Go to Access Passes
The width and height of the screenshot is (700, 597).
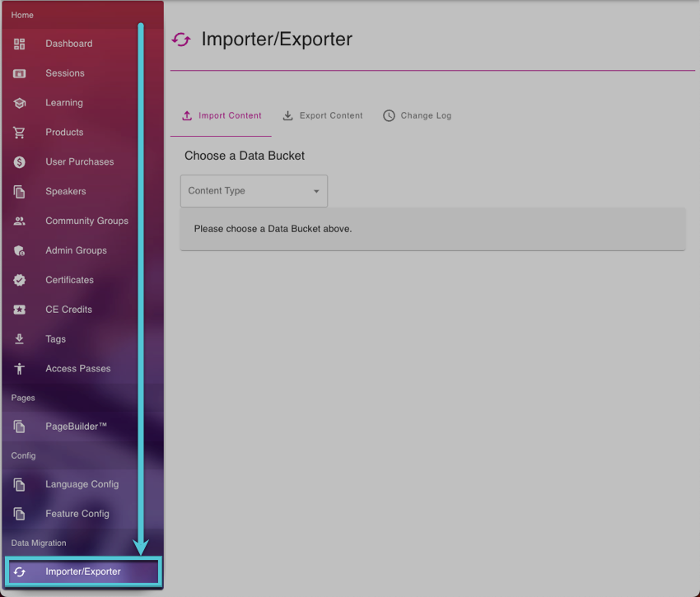pyautogui.click(x=83, y=368)
